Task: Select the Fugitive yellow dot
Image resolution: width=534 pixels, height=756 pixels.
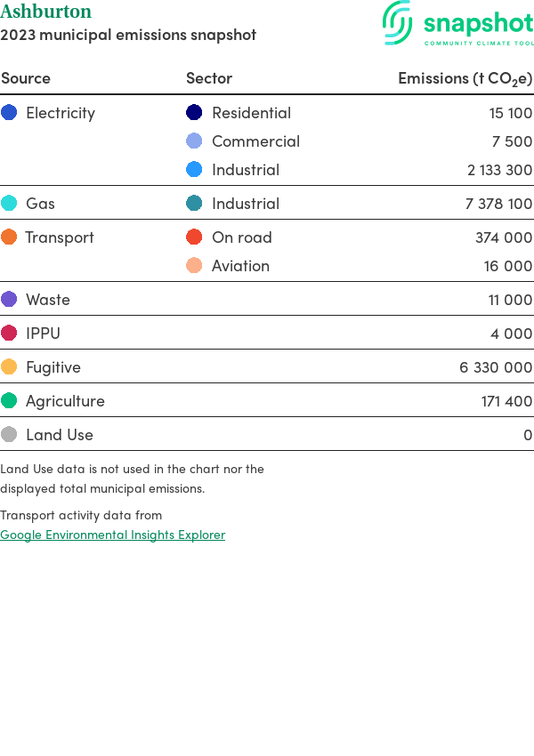Action: 9,367
